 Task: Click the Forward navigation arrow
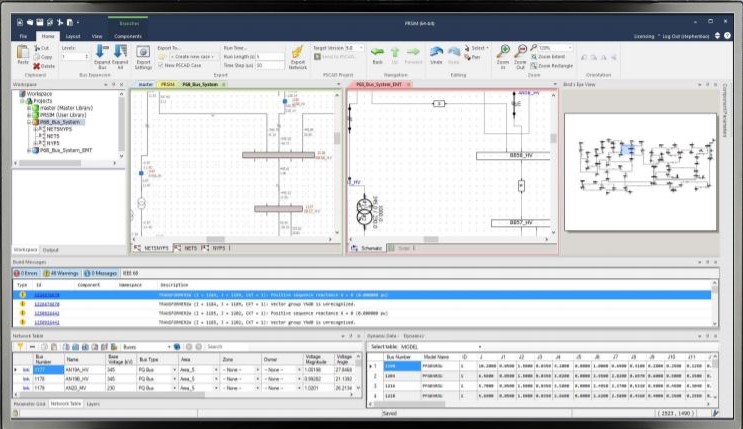pyautogui.click(x=413, y=52)
